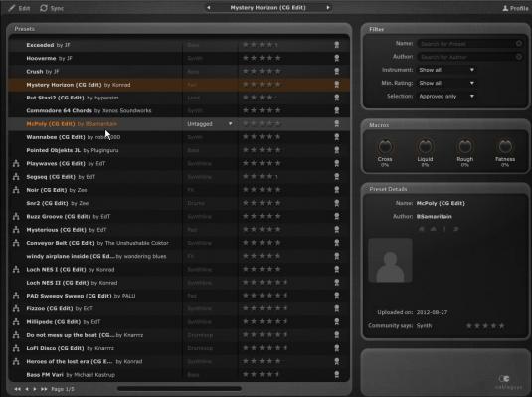Select Loch NES II (CG Edit) preset
Viewport: 532px width, 397px height.
coord(179,283)
